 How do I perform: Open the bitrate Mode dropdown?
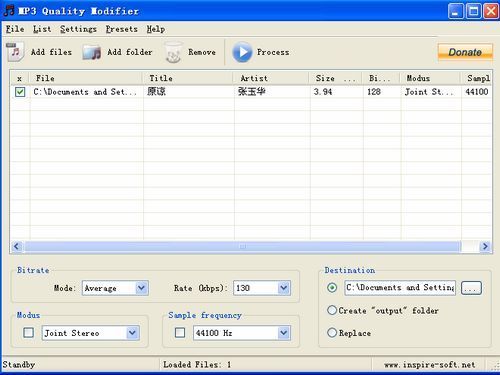tap(141, 288)
